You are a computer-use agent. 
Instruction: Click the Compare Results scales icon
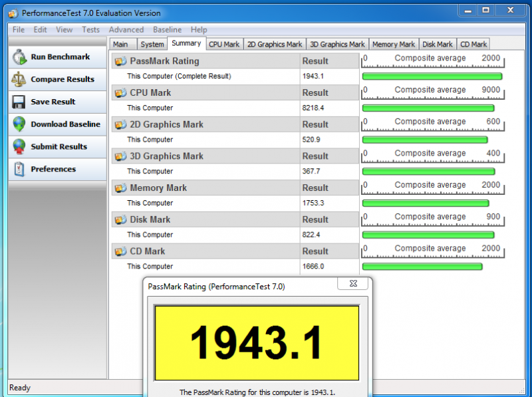pyautogui.click(x=19, y=79)
